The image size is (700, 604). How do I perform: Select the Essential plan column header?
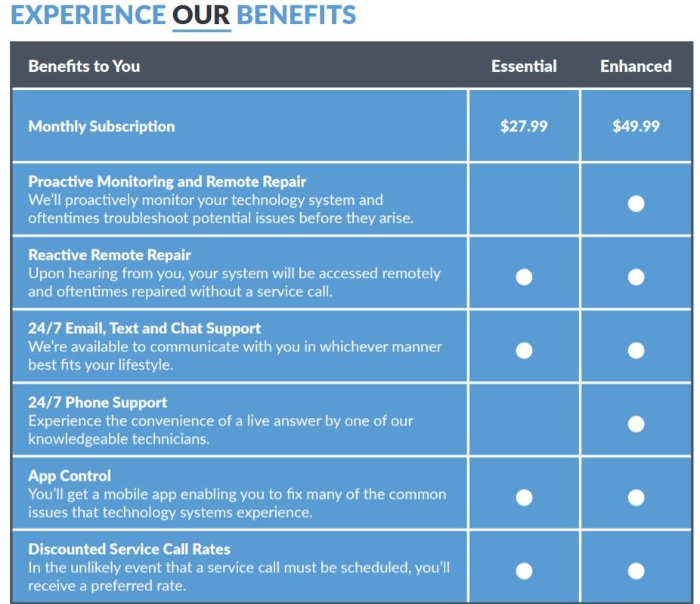click(524, 66)
